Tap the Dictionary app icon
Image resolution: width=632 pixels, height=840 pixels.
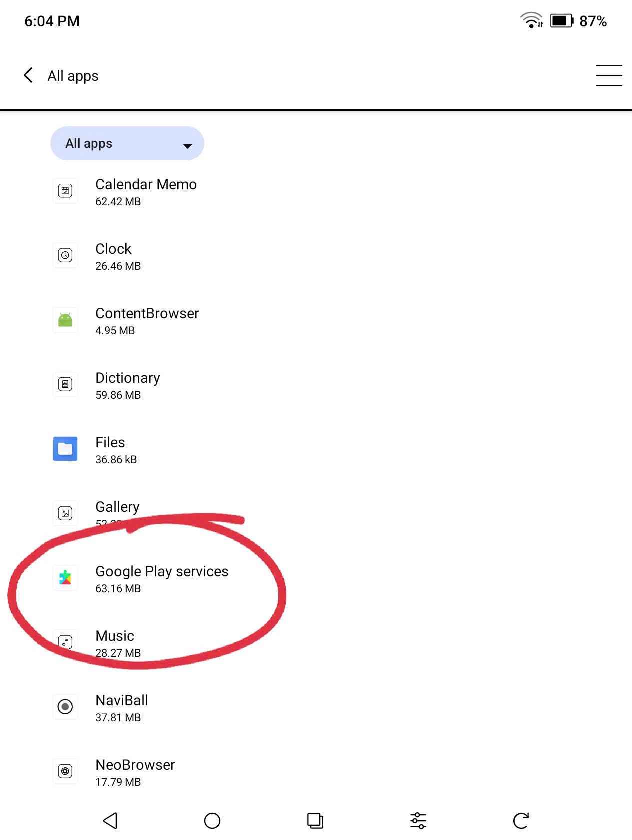65,384
